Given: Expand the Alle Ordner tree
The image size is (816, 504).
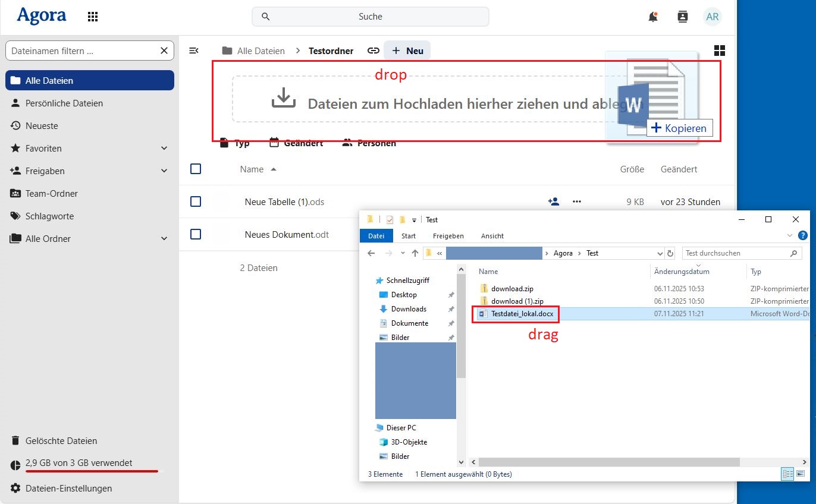Looking at the screenshot, I should click(x=164, y=239).
